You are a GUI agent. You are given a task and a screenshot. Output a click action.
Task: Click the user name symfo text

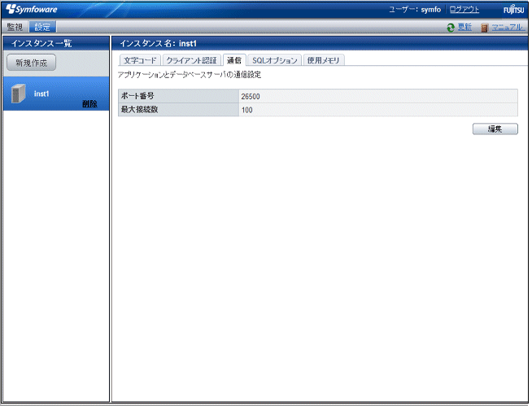click(x=431, y=10)
